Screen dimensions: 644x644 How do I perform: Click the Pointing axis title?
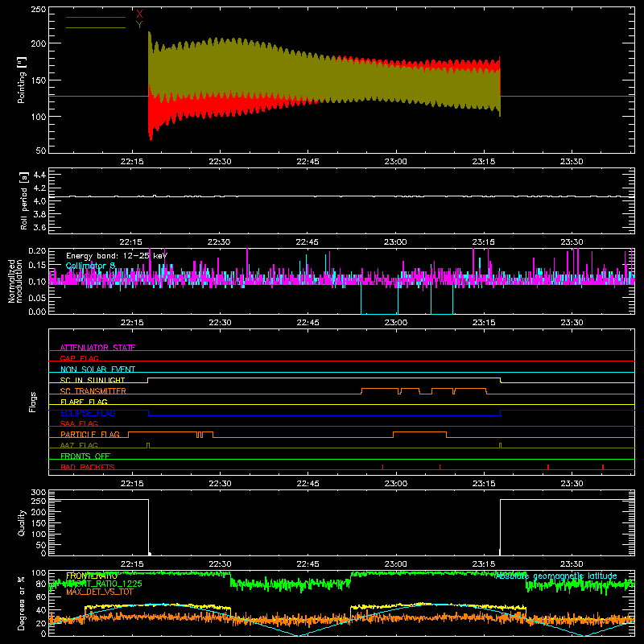(22, 80)
